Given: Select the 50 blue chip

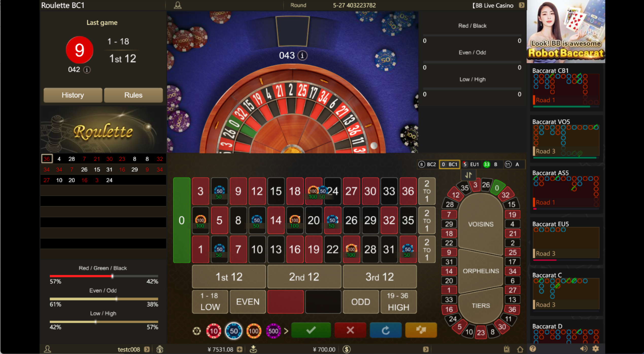Looking at the screenshot, I should tap(234, 331).
